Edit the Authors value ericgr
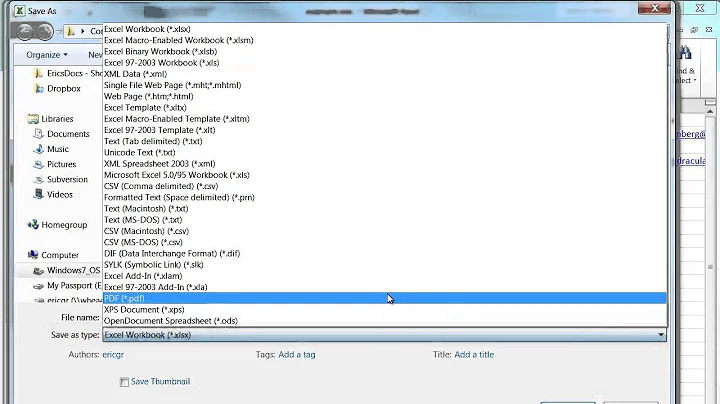720x404 pixels. pyautogui.click(x=113, y=354)
